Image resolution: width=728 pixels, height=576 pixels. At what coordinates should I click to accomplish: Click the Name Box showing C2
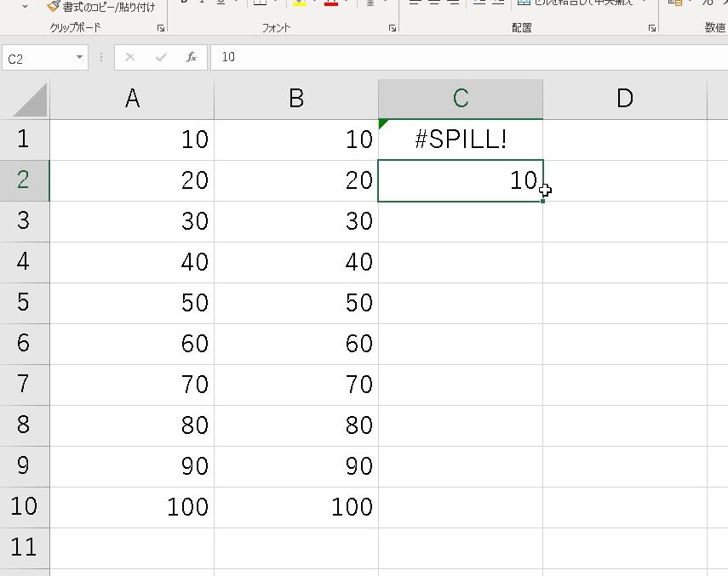coord(38,58)
